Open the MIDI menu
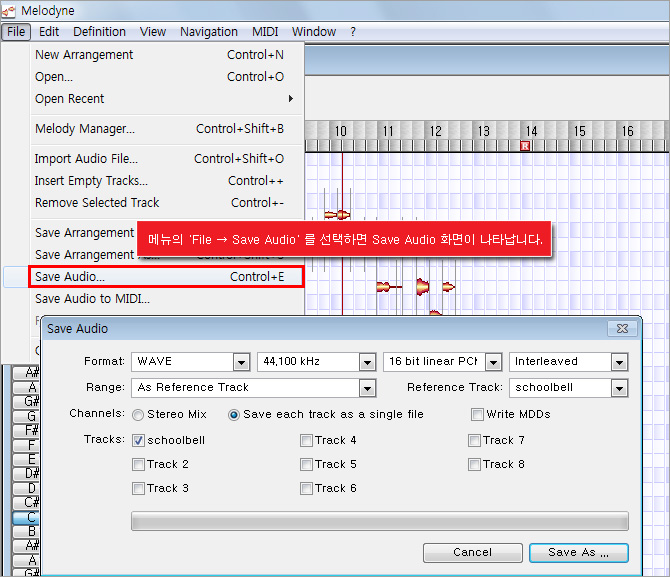670x577 pixels. coord(265,32)
